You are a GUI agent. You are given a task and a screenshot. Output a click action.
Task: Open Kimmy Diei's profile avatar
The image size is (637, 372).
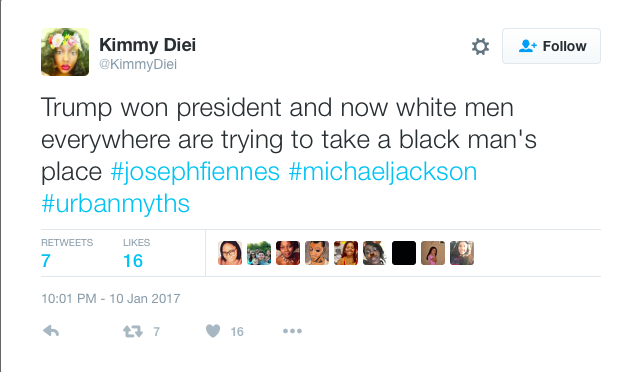tap(65, 52)
